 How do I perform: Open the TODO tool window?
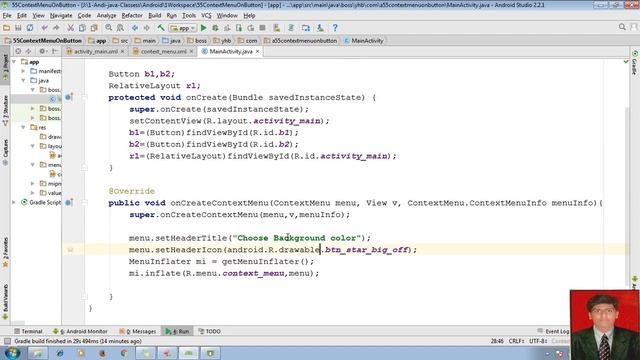209,331
